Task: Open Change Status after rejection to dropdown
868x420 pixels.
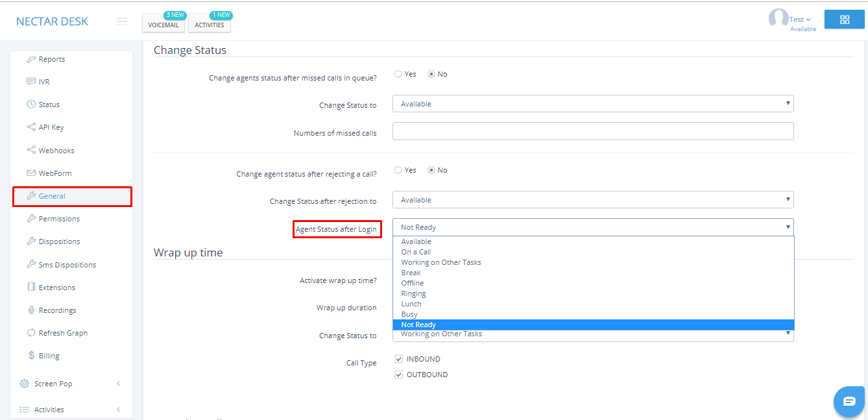Action: [x=593, y=200]
